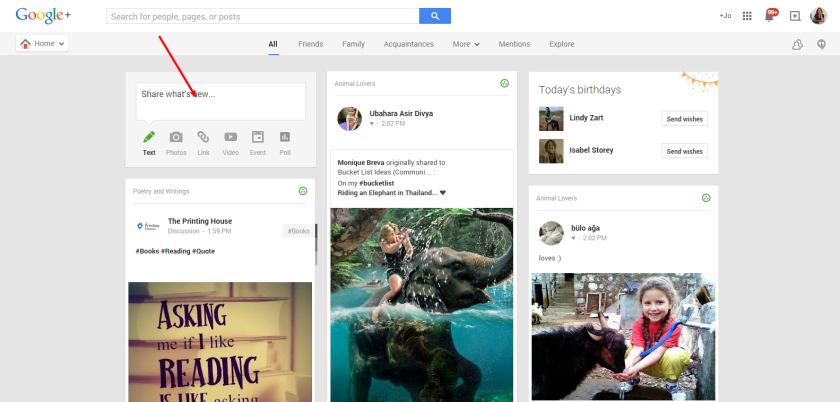Open the Google apps grid icon

(x=747, y=16)
